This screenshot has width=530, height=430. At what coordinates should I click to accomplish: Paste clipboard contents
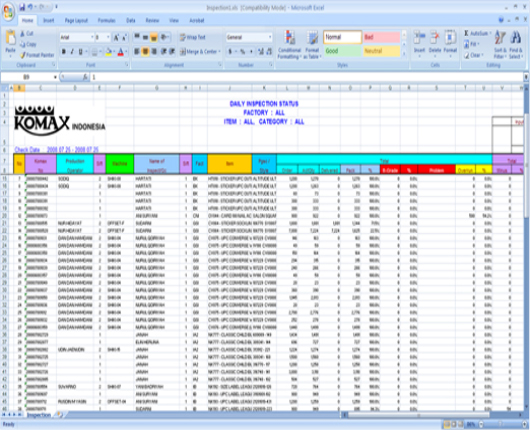pyautogui.click(x=10, y=43)
